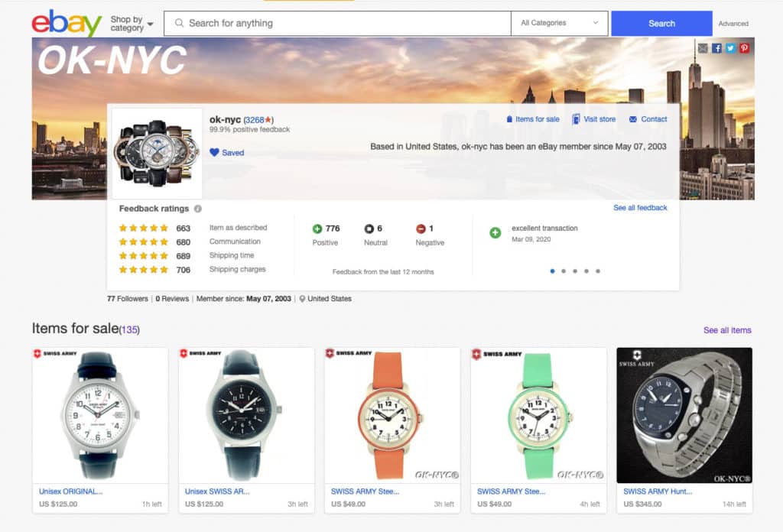783x532 pixels.
Task: Click the blue Search button
Action: [x=661, y=24]
